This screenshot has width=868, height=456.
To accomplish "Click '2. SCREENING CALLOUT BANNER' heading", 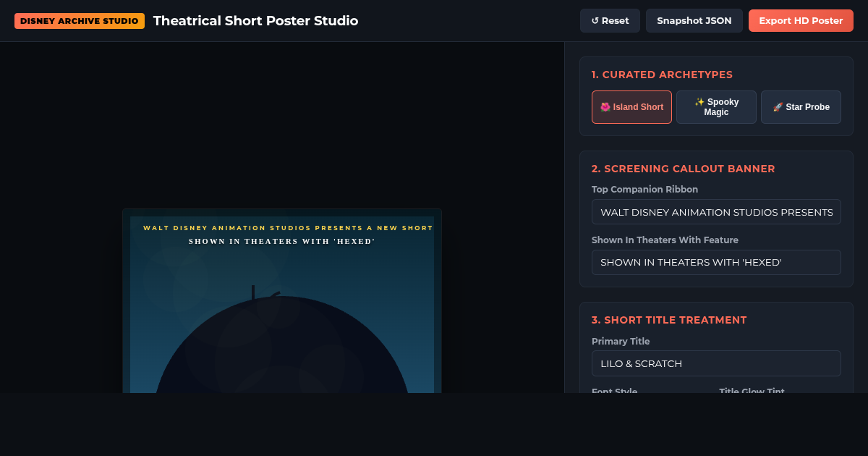I will pyautogui.click(x=683, y=169).
